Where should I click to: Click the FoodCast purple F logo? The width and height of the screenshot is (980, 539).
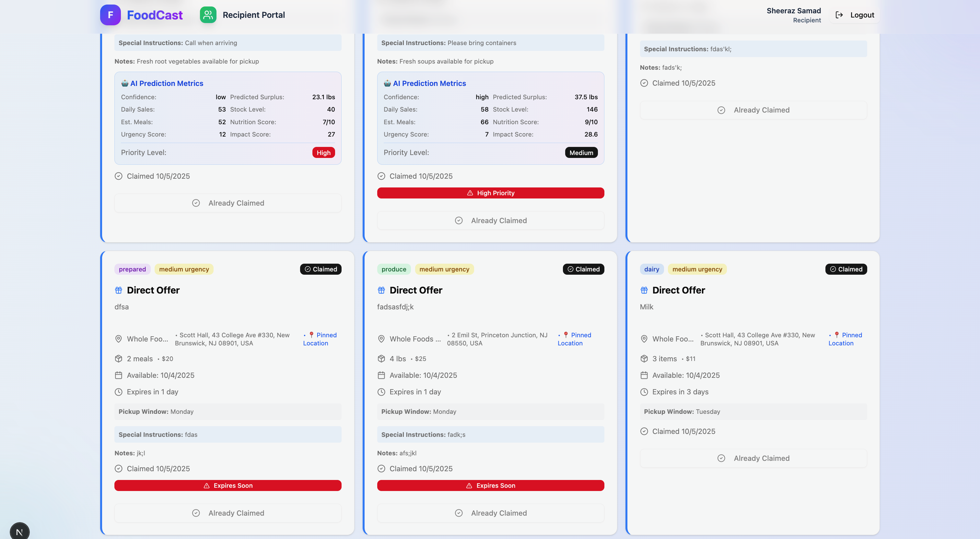click(x=110, y=15)
